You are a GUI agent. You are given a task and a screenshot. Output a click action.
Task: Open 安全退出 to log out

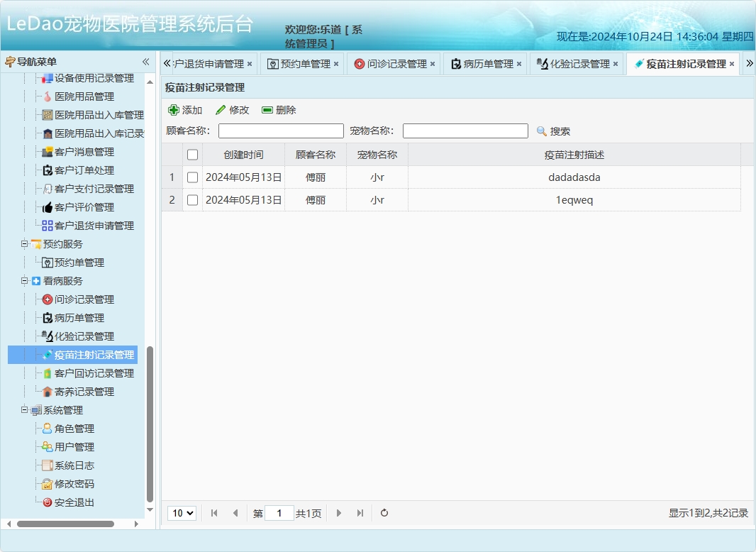pos(68,502)
